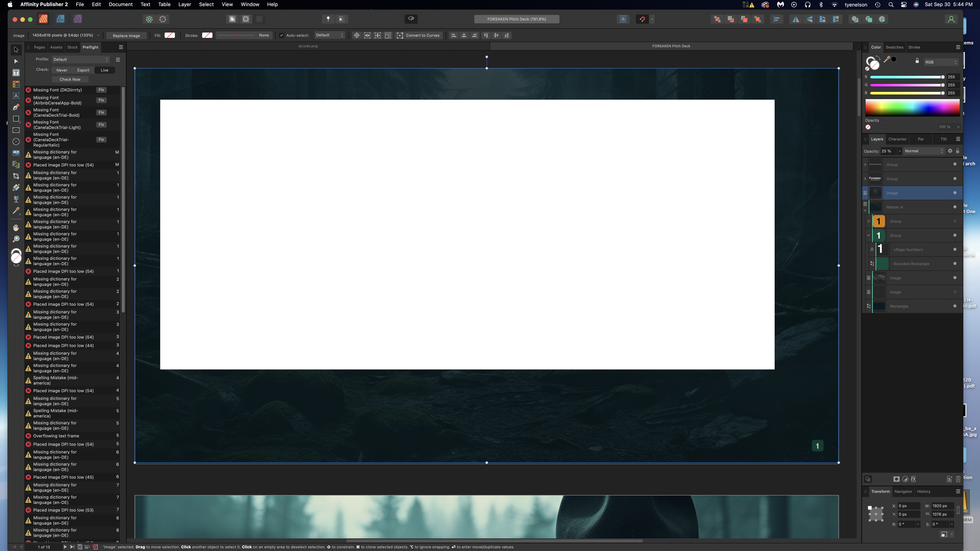980x551 pixels.
Task: Hide the Master A layer
Action: [955, 207]
